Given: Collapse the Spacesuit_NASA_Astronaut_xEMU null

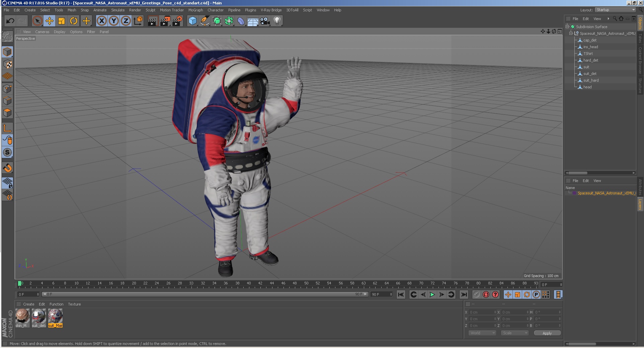Looking at the screenshot, I should click(571, 33).
